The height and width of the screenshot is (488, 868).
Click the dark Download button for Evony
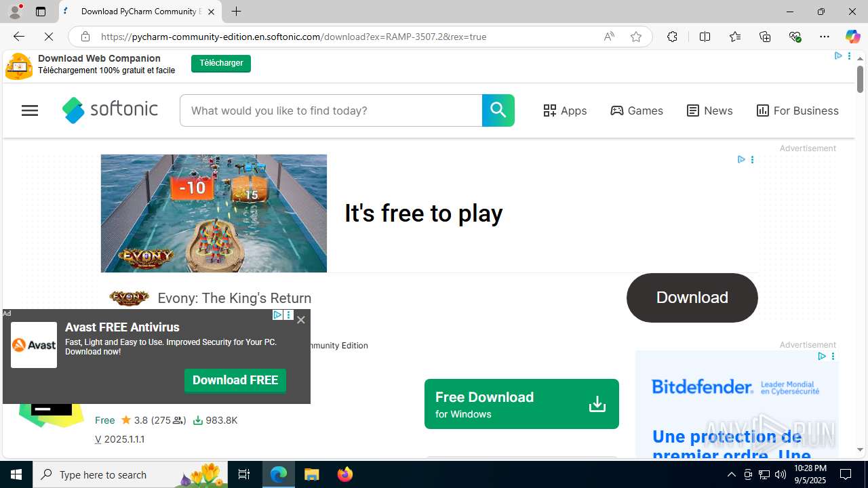pyautogui.click(x=692, y=298)
